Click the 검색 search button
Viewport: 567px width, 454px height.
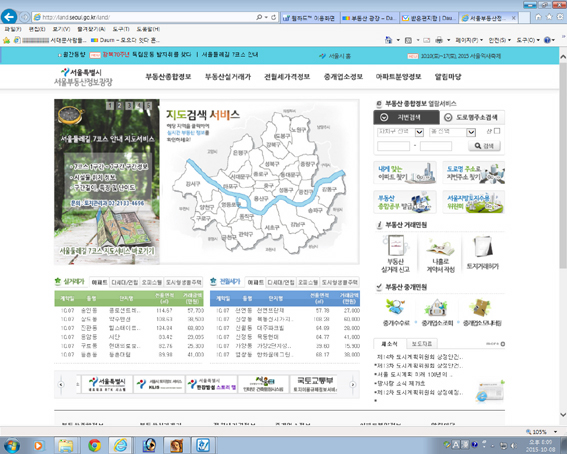[485, 146]
